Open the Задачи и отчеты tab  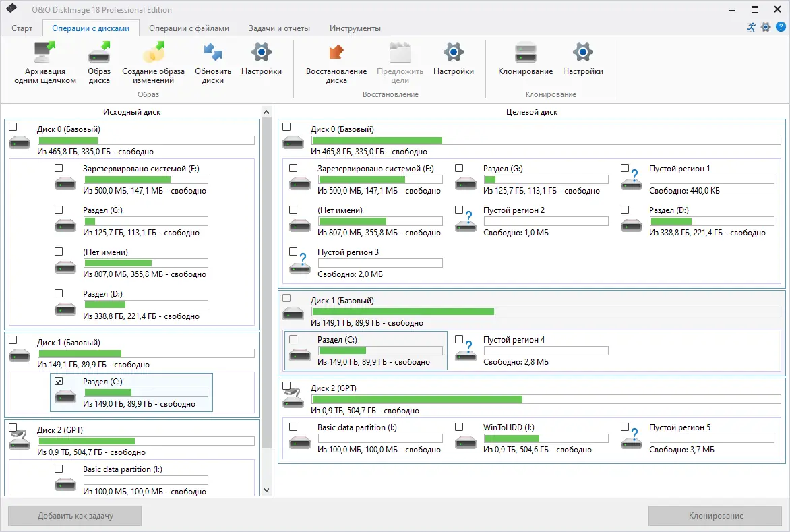click(x=279, y=28)
